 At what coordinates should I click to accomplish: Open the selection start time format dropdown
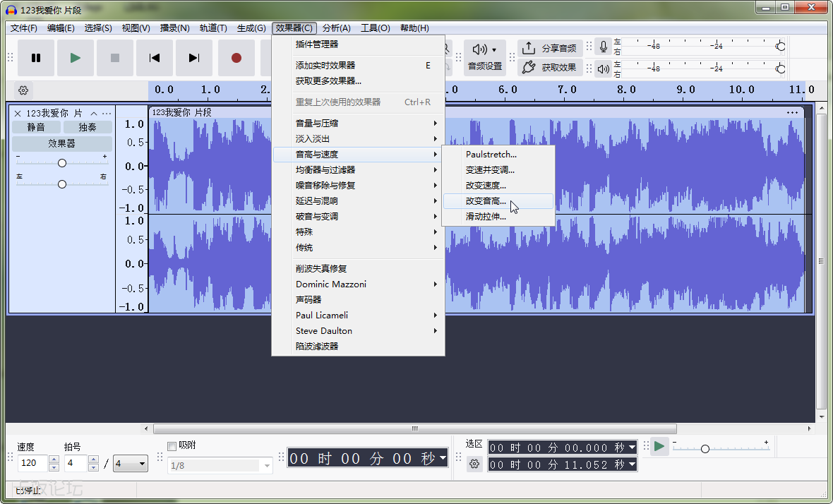pyautogui.click(x=632, y=448)
